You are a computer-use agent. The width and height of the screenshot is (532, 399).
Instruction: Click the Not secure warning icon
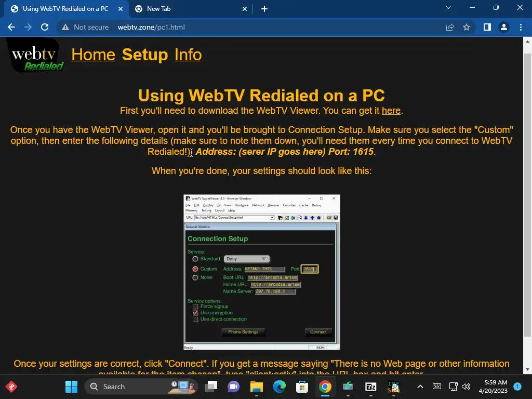[65, 27]
